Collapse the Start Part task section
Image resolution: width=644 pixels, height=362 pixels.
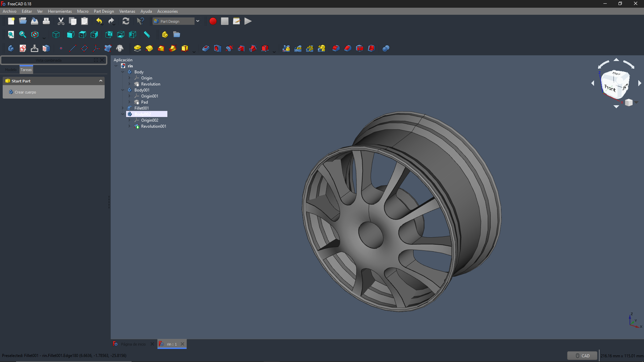(101, 81)
